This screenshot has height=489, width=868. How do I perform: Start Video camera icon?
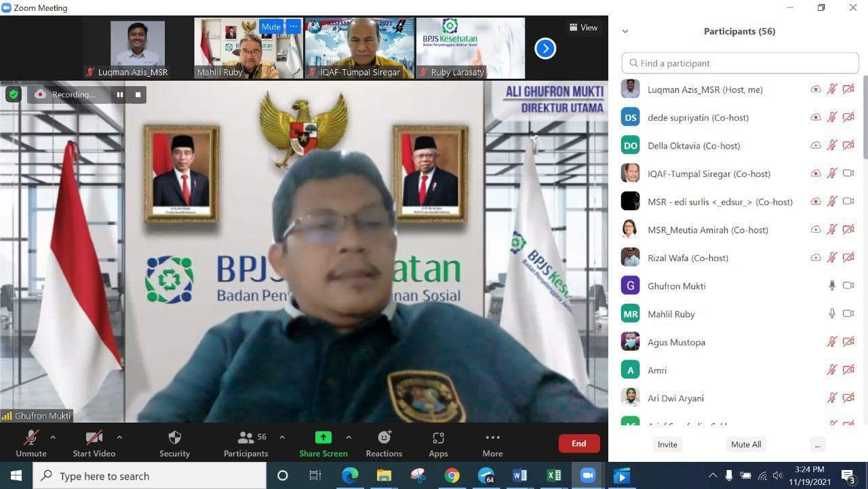pos(94,438)
